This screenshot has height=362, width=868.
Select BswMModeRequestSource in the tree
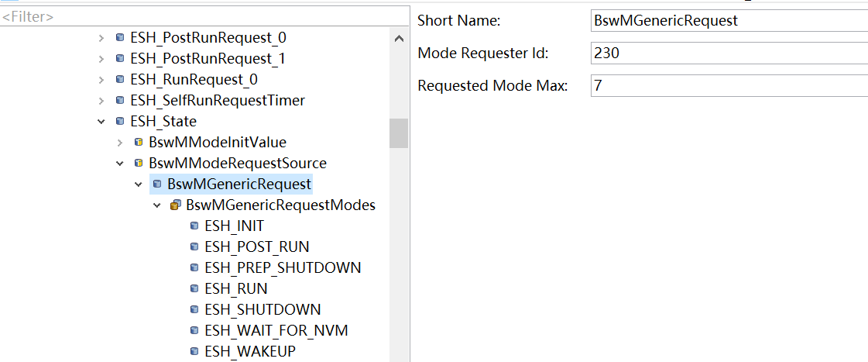click(238, 163)
